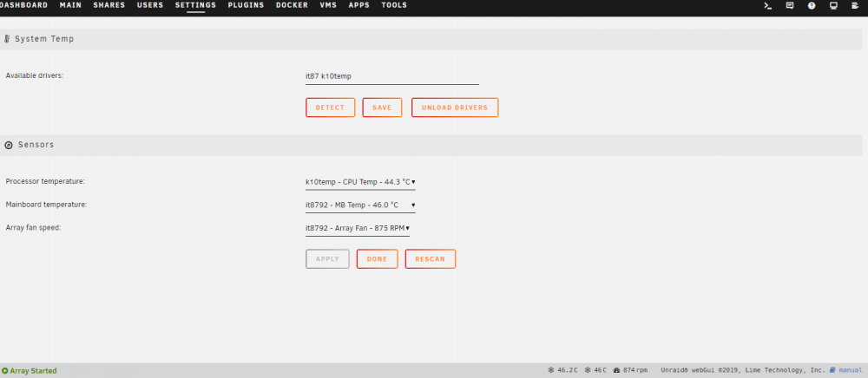Click the 874 rpm footer reading

[635, 370]
